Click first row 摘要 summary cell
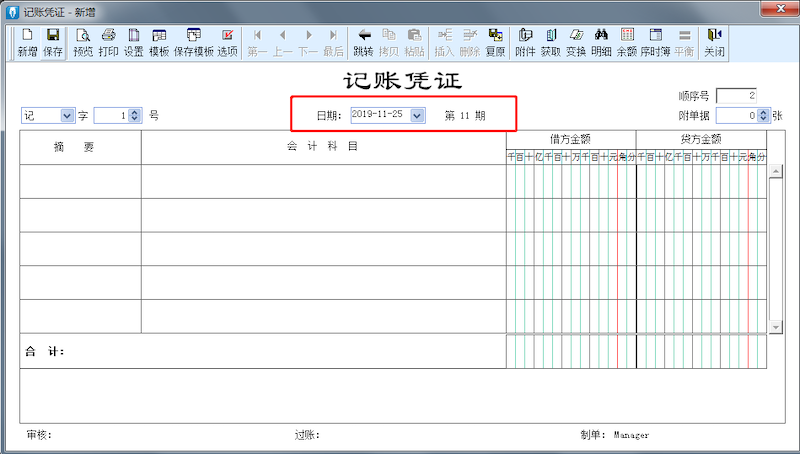Viewport: 800px width, 454px height. pyautogui.click(x=81, y=182)
